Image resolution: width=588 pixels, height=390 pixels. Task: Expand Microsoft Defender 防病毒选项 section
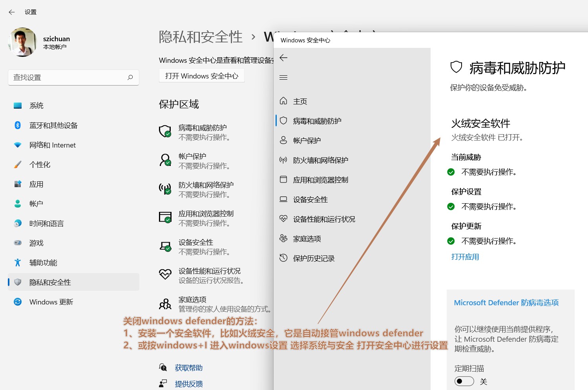coord(506,303)
